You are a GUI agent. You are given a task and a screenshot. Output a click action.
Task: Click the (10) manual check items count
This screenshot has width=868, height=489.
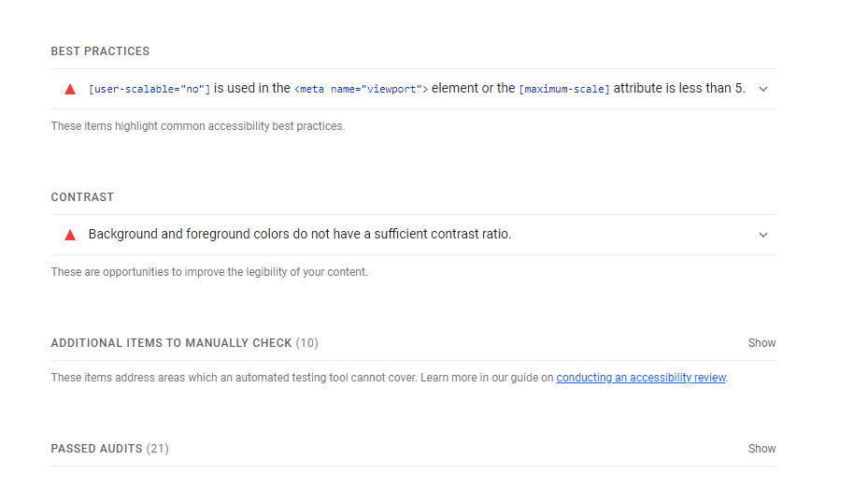click(307, 343)
